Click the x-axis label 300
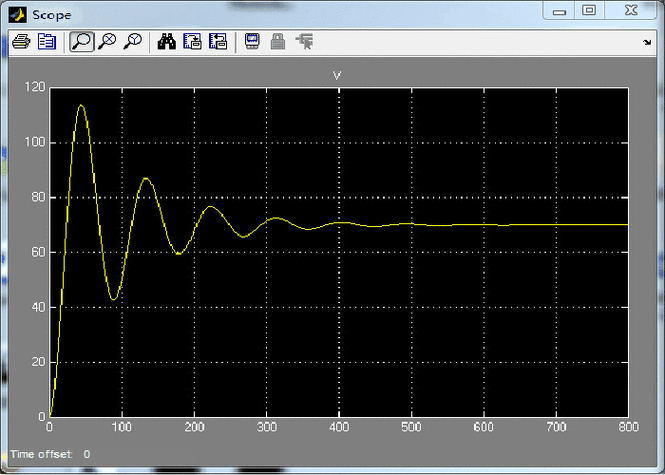665x475 pixels. click(x=267, y=427)
